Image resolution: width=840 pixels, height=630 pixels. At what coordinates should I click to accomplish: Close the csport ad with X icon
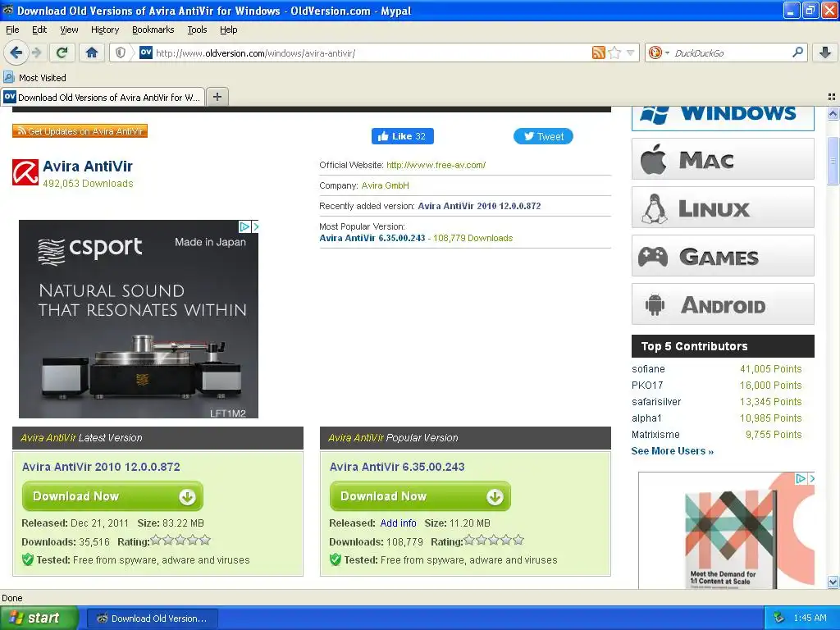click(255, 226)
